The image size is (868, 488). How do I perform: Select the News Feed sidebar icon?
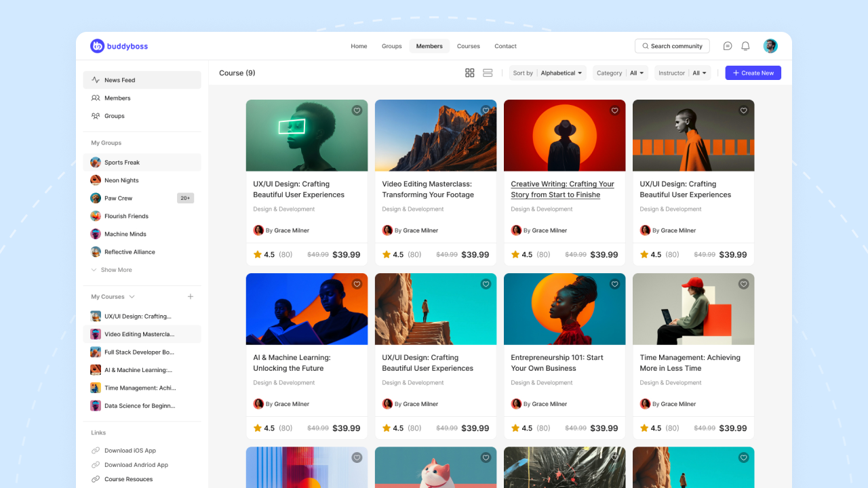click(94, 79)
